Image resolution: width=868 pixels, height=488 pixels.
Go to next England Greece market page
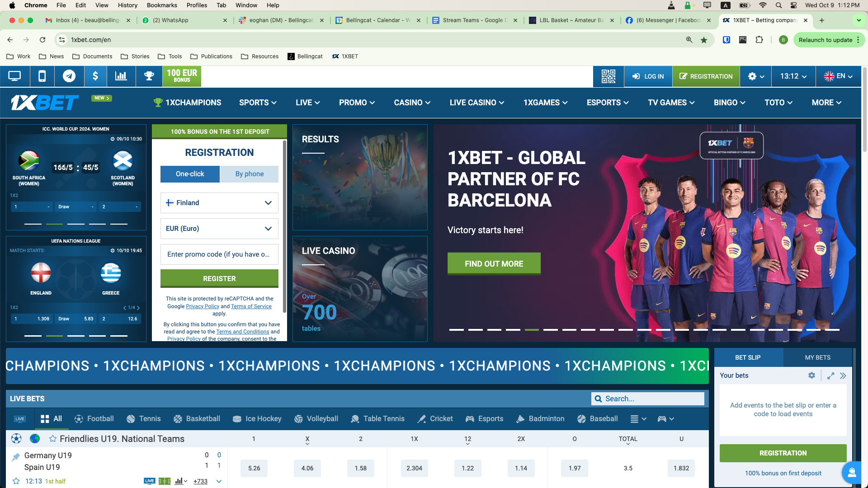(138, 308)
